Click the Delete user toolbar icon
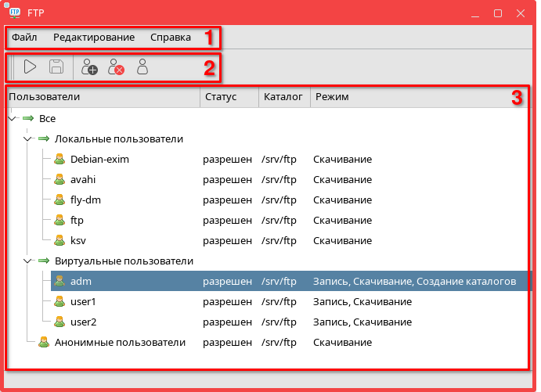Image resolution: width=541 pixels, height=392 pixels. [x=116, y=67]
